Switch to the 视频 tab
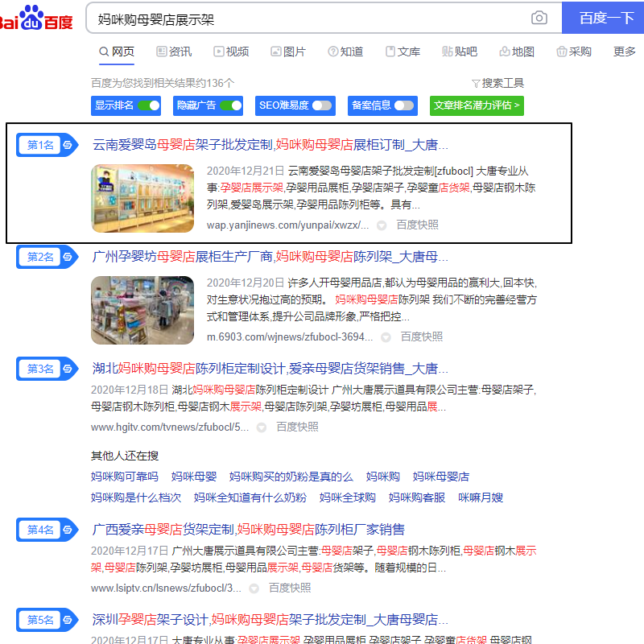Screen dimensions: 644x644 click(x=231, y=52)
